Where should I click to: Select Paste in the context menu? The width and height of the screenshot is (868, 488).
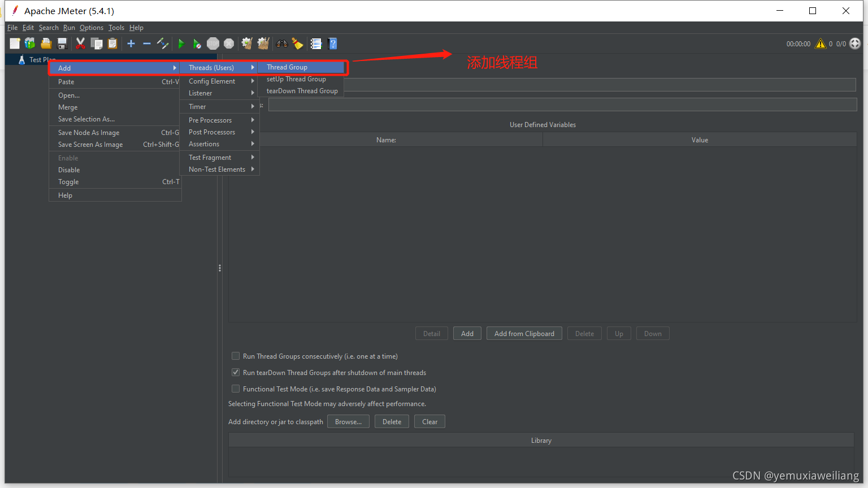115,82
